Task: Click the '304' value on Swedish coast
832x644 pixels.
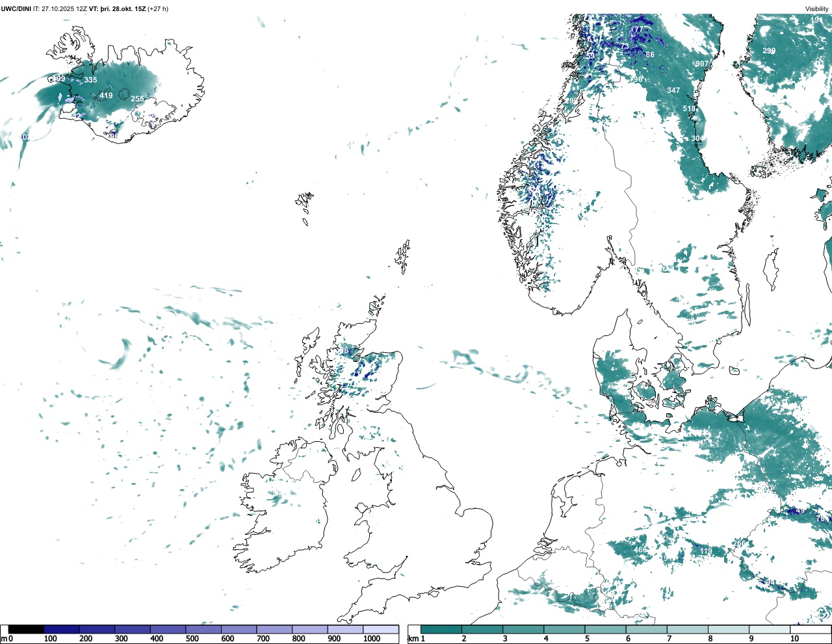Action: (x=697, y=138)
